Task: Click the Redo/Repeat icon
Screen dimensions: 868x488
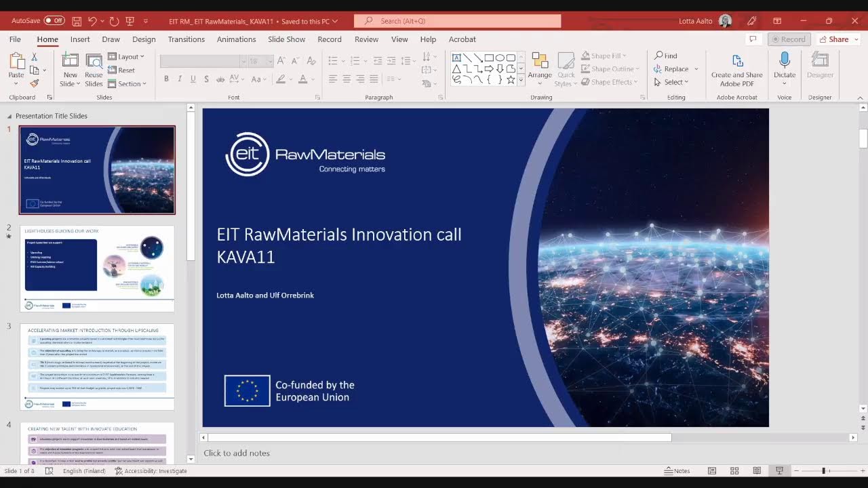Action: (x=114, y=21)
